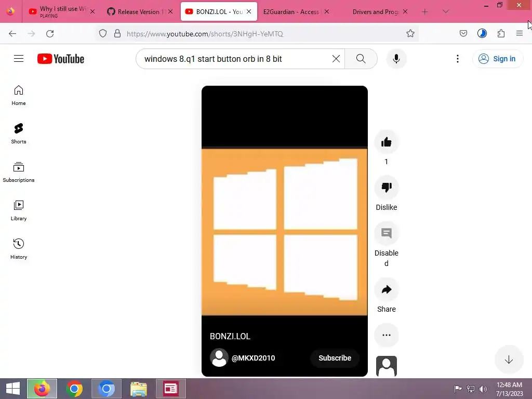Like the BONZI.LOL short
The image size is (532, 399).
[x=386, y=142]
